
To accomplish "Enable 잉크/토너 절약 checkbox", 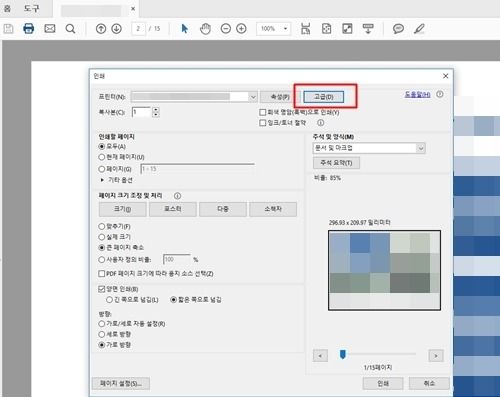I will coord(263,123).
